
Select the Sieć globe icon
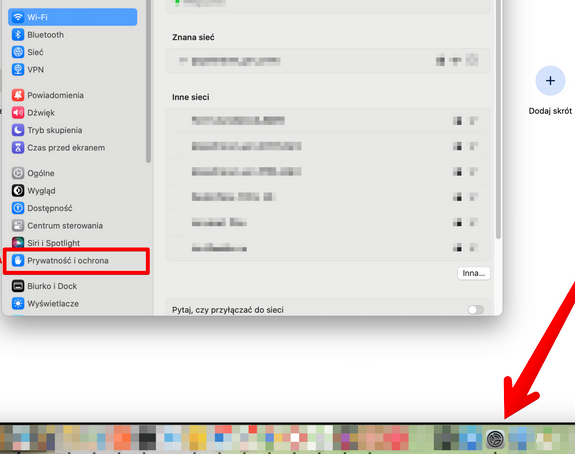point(18,52)
